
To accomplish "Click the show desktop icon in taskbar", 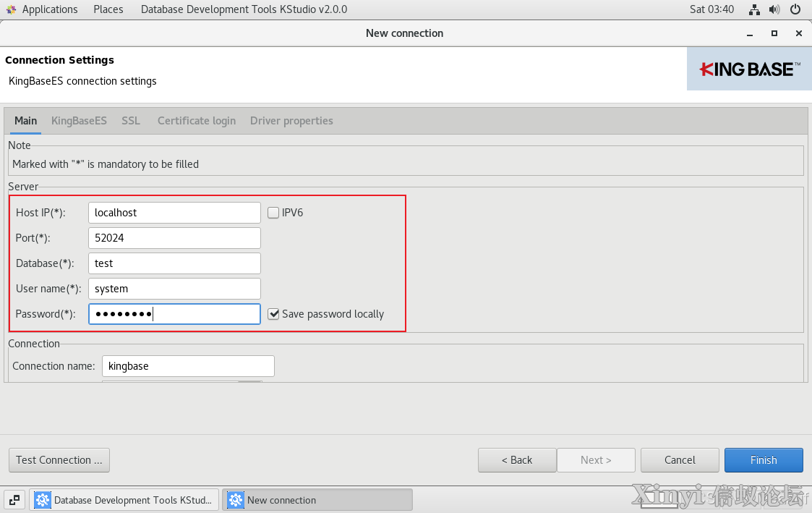I will click(14, 500).
